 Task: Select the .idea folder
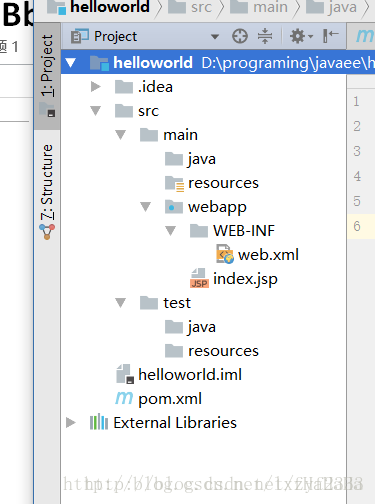pyautogui.click(x=155, y=87)
